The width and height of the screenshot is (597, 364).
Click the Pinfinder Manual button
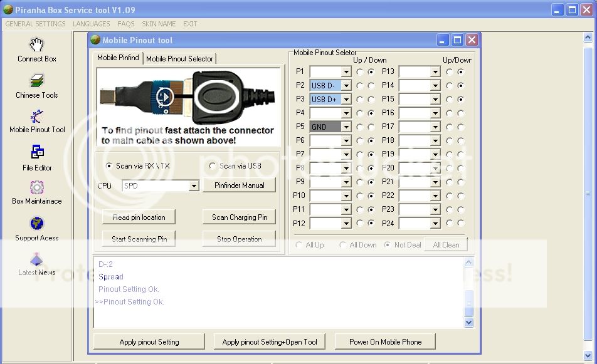(x=239, y=185)
